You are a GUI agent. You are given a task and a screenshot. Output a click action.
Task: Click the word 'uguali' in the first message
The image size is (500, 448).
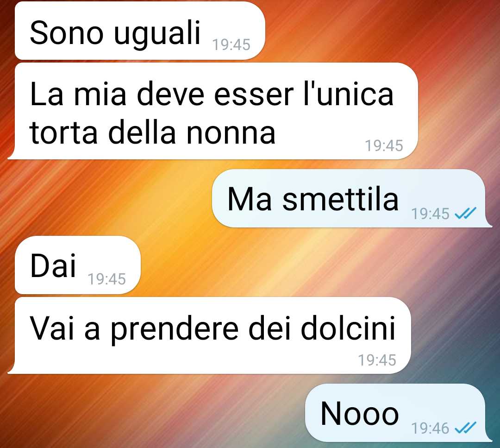click(x=157, y=33)
